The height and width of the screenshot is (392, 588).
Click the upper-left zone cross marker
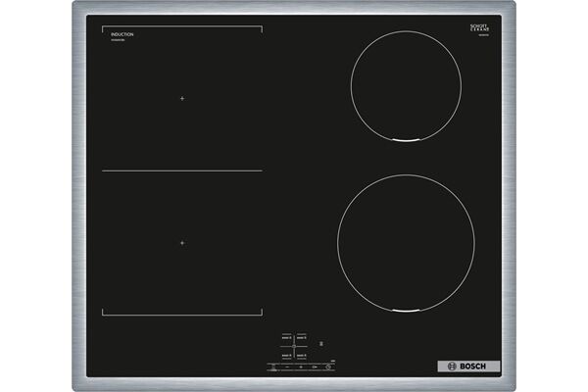(182, 98)
